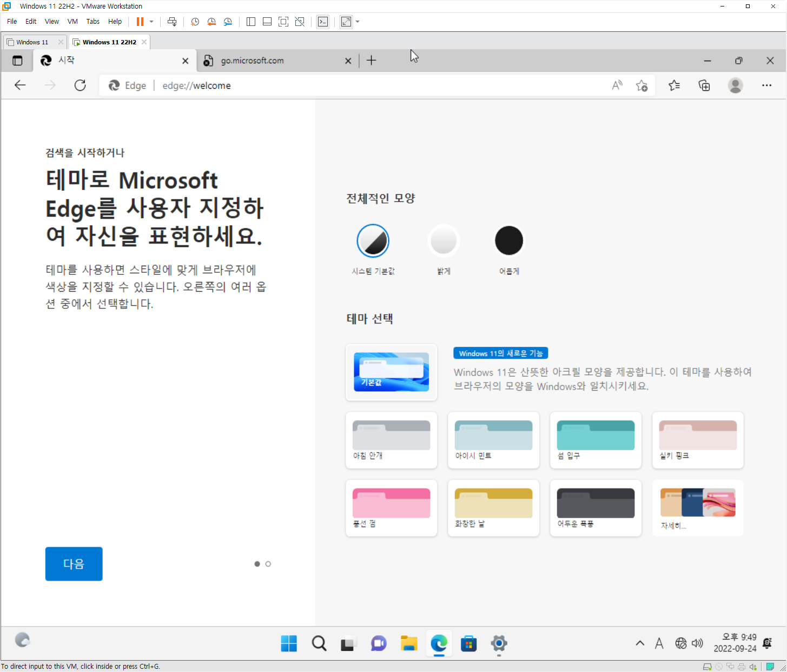Activate the Read aloud icon in address bar
The image size is (787, 672).
(x=617, y=85)
